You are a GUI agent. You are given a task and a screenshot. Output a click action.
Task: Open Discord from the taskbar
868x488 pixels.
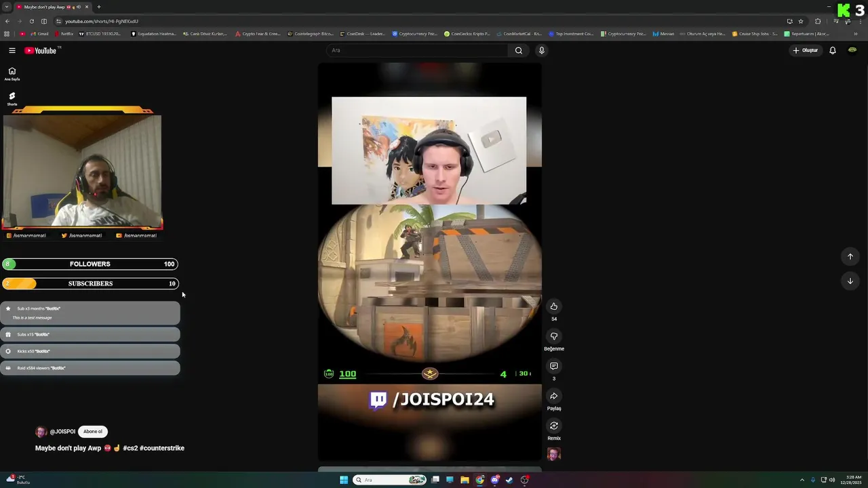494,480
